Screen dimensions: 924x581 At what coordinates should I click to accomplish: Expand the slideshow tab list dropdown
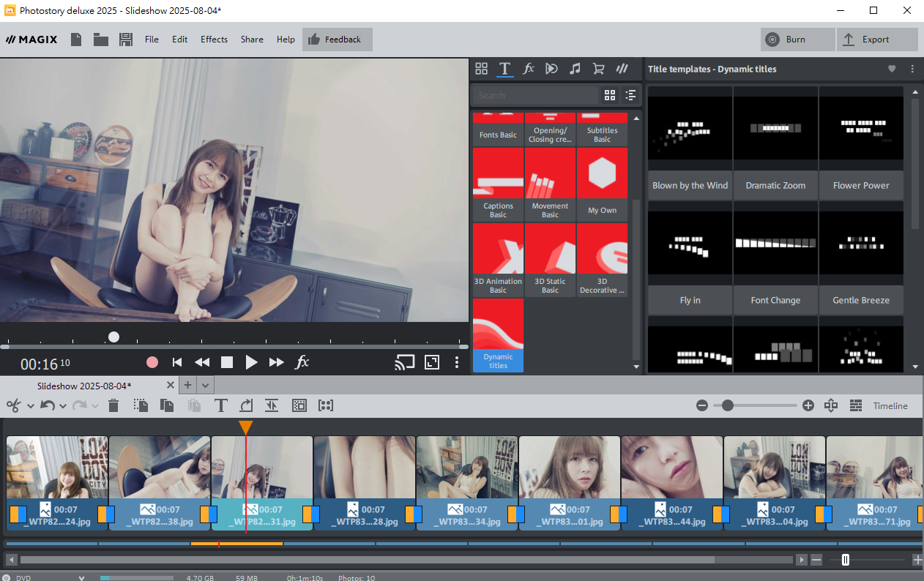[x=206, y=385]
